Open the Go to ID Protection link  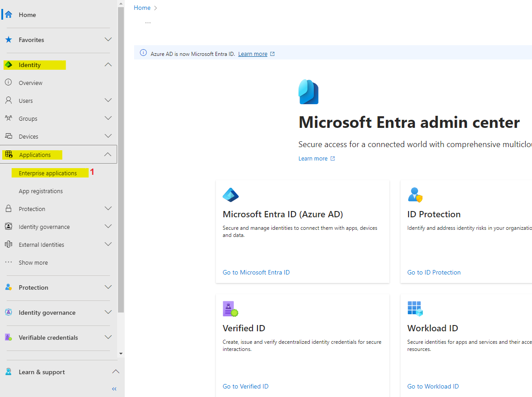[434, 272]
